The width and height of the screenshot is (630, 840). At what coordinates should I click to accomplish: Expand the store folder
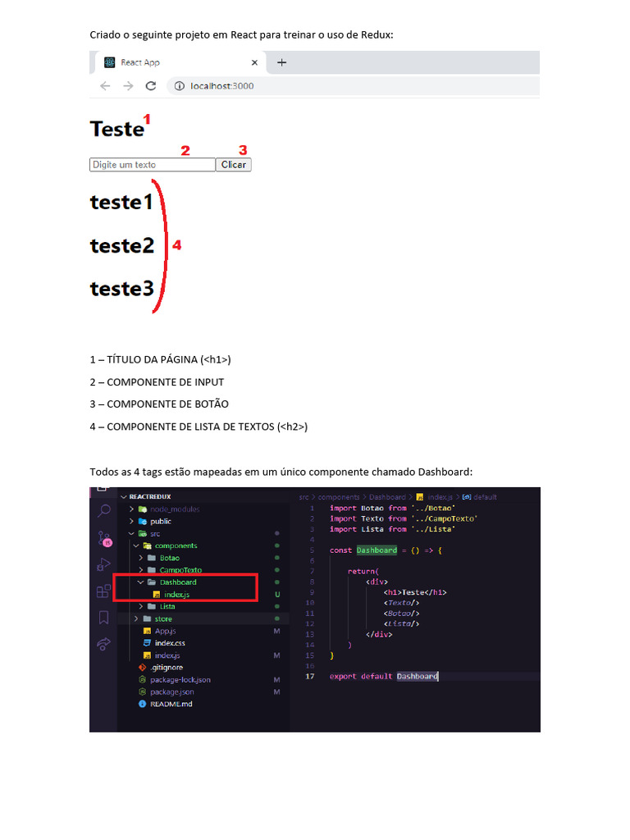coord(136,619)
